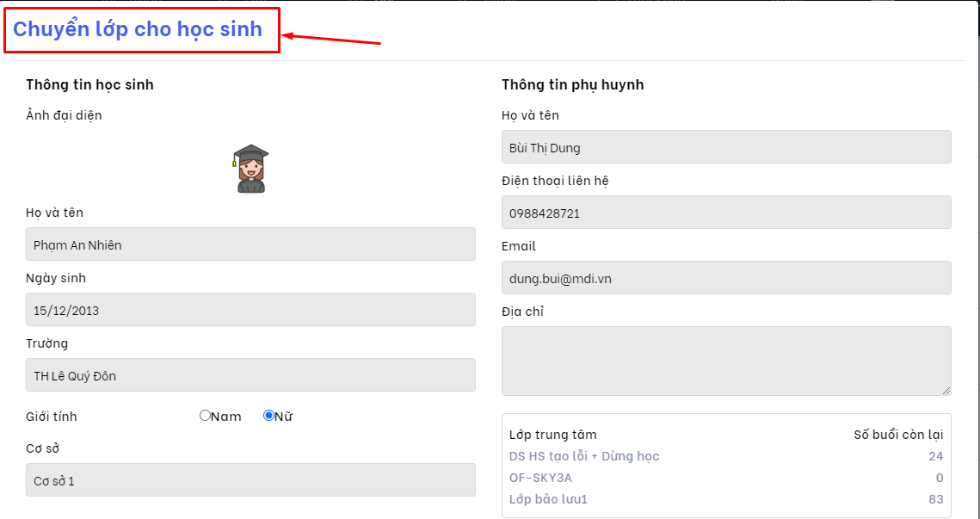Viewport: 980px width, 519px height.
Task: Click the Thông tin học sinh heading
Action: pos(89,84)
